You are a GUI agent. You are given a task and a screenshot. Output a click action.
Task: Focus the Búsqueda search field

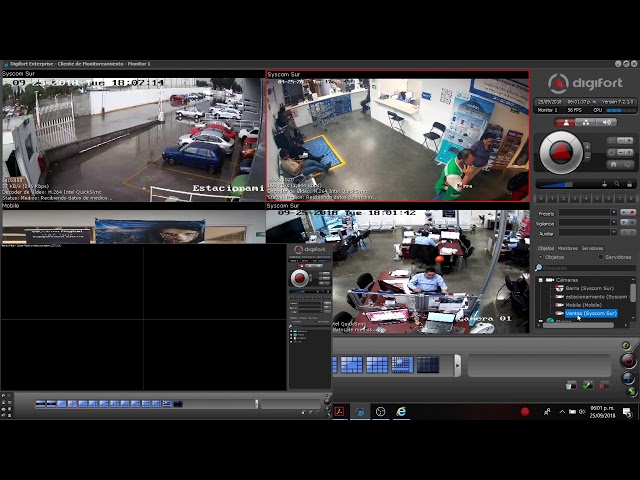tap(589, 268)
